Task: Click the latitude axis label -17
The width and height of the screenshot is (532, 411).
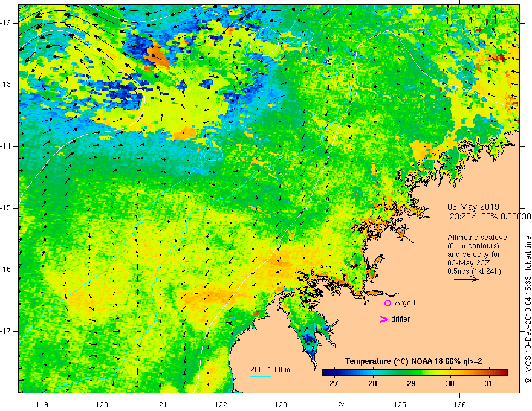Action: coord(7,331)
